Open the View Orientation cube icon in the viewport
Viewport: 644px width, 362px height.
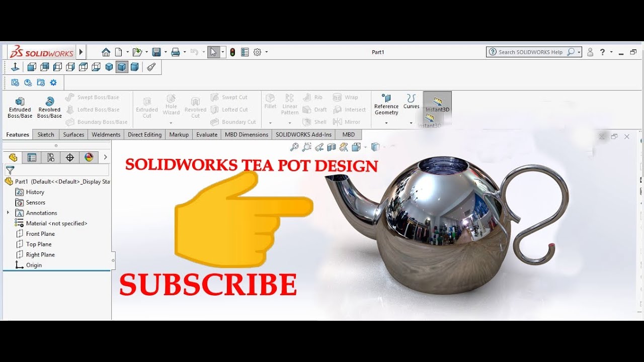point(356,147)
